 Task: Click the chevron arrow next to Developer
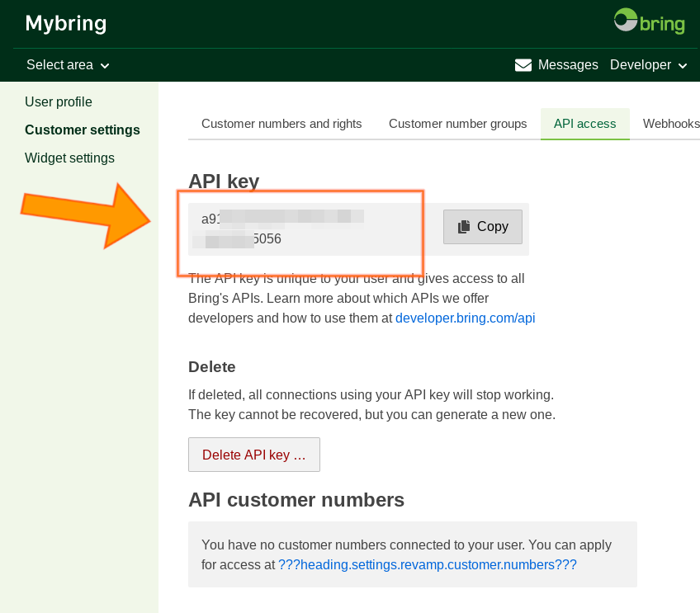(x=683, y=66)
